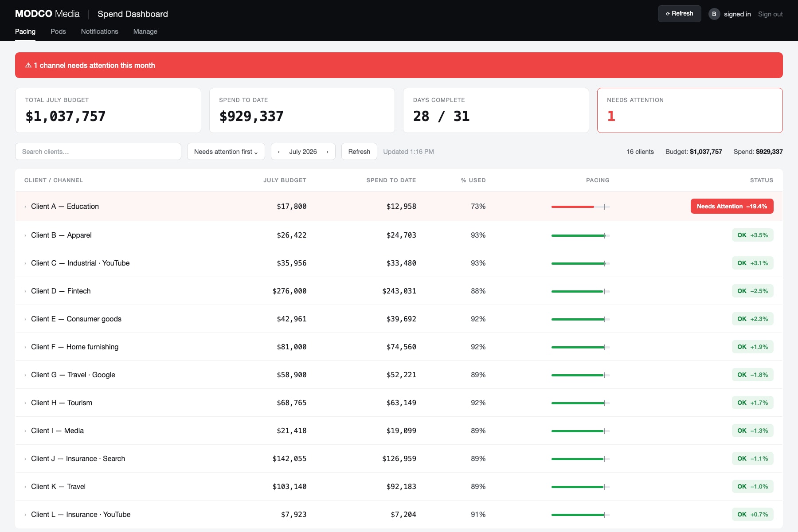Click the B user avatar icon
The width and height of the screenshot is (798, 532).
(x=714, y=14)
